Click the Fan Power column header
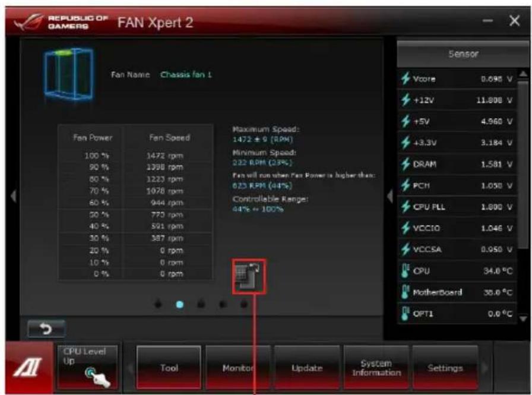The width and height of the screenshot is (532, 395). (93, 138)
